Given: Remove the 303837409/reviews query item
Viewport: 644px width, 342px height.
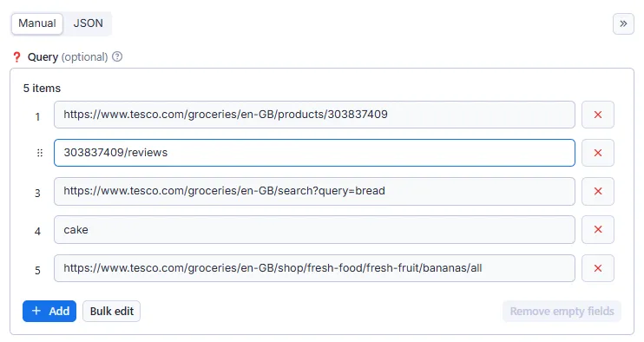Looking at the screenshot, I should tap(598, 153).
